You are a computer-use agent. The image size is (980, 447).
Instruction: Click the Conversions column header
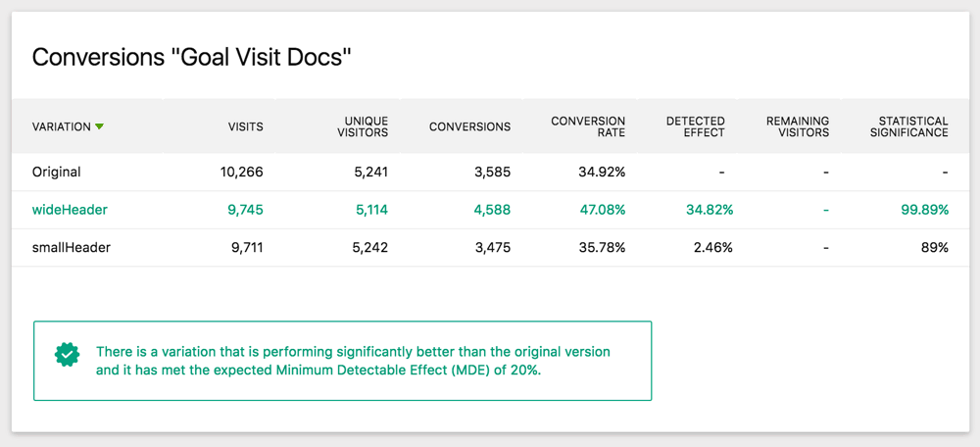[x=469, y=126]
